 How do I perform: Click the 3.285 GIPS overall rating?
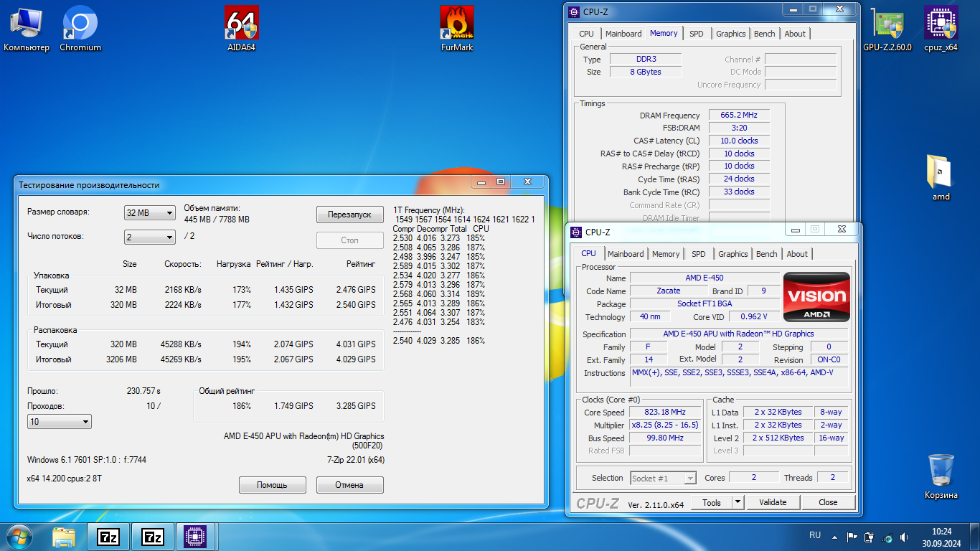[356, 406]
